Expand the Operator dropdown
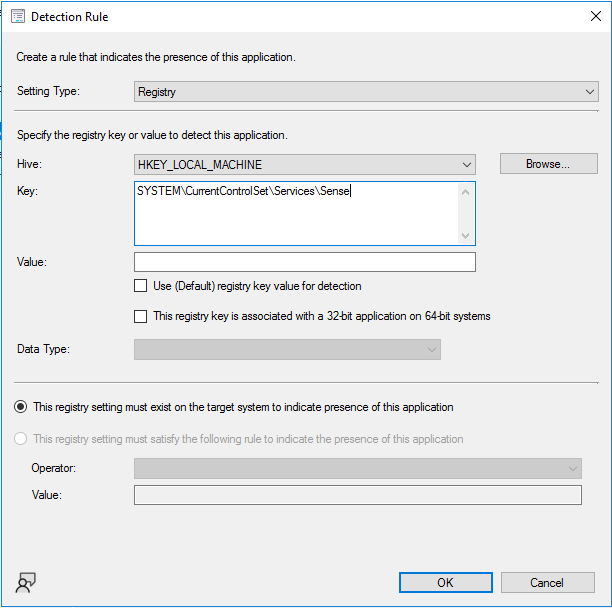Viewport: 612px width, 608px height. coord(357,468)
